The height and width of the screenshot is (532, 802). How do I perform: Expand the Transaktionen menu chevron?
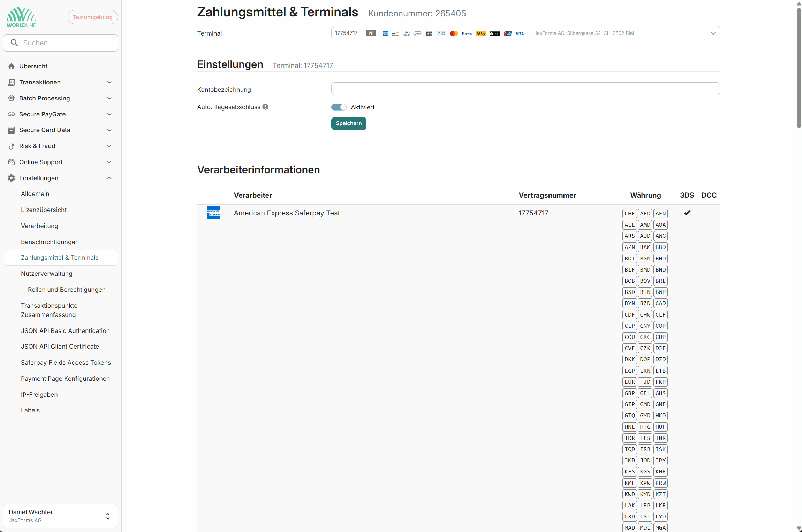pyautogui.click(x=109, y=82)
